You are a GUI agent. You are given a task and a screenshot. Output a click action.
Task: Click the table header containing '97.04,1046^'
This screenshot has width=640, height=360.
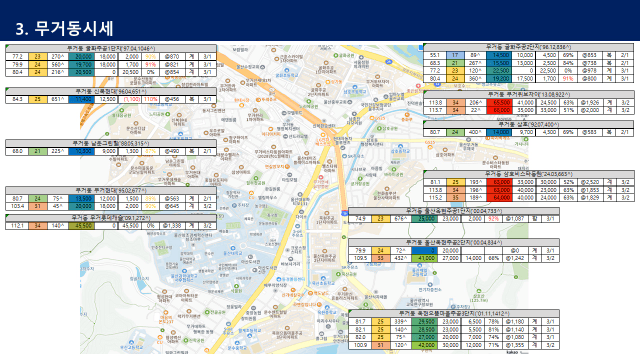(x=111, y=48)
